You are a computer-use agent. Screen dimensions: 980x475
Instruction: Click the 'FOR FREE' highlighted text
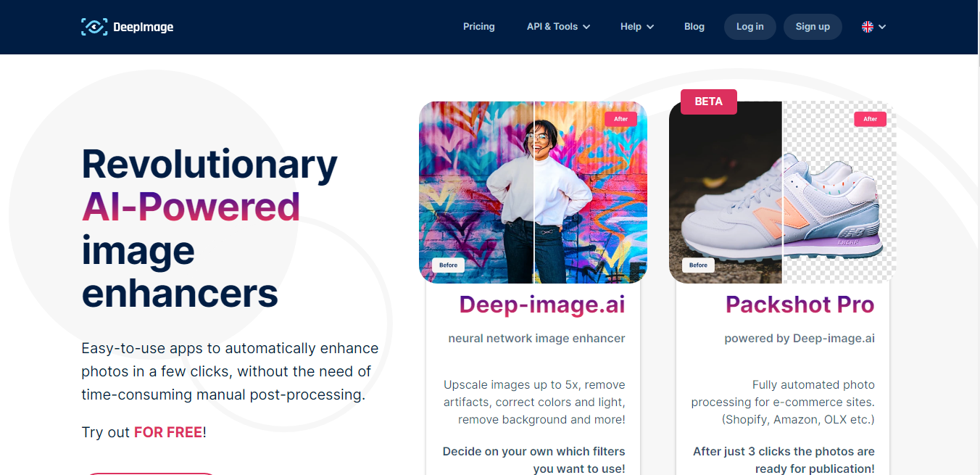(168, 432)
